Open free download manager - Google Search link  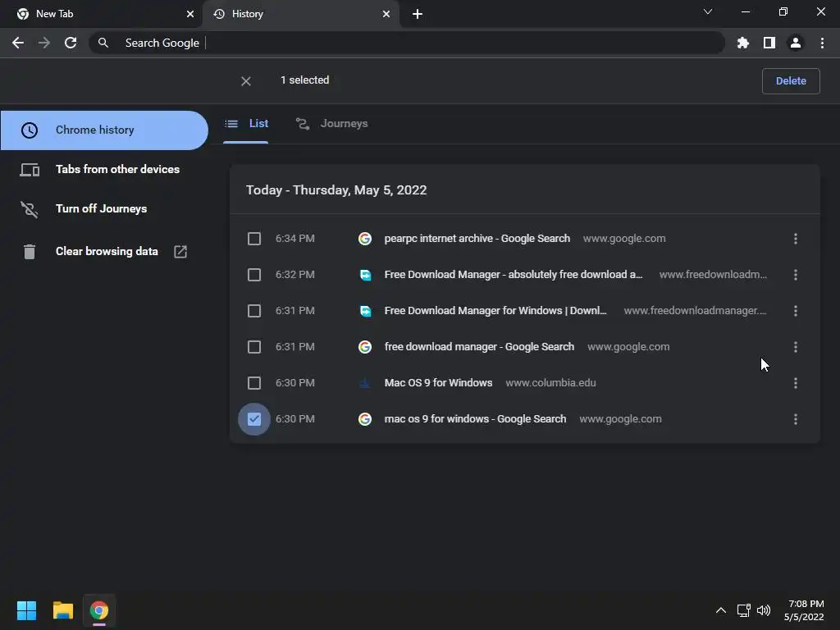point(479,347)
